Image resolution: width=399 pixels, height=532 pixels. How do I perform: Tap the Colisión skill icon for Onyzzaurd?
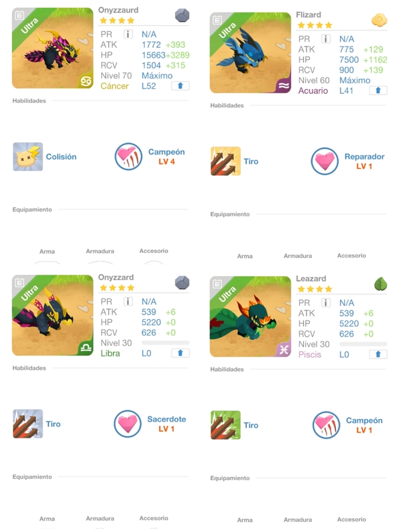(28, 156)
